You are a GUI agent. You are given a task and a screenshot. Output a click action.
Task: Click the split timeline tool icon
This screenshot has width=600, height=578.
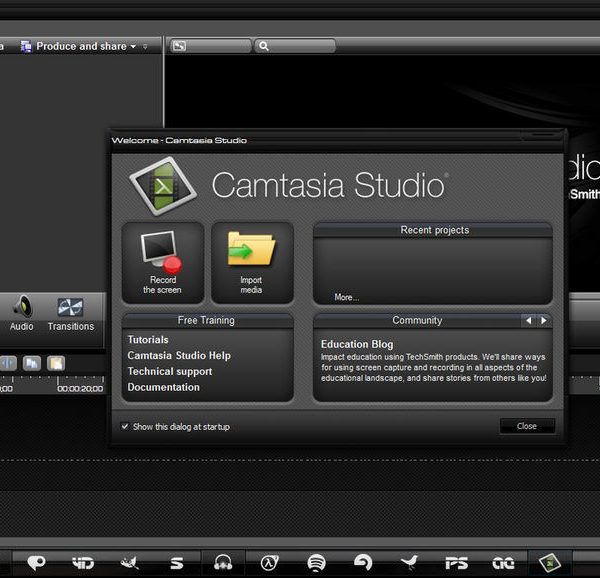[8, 363]
